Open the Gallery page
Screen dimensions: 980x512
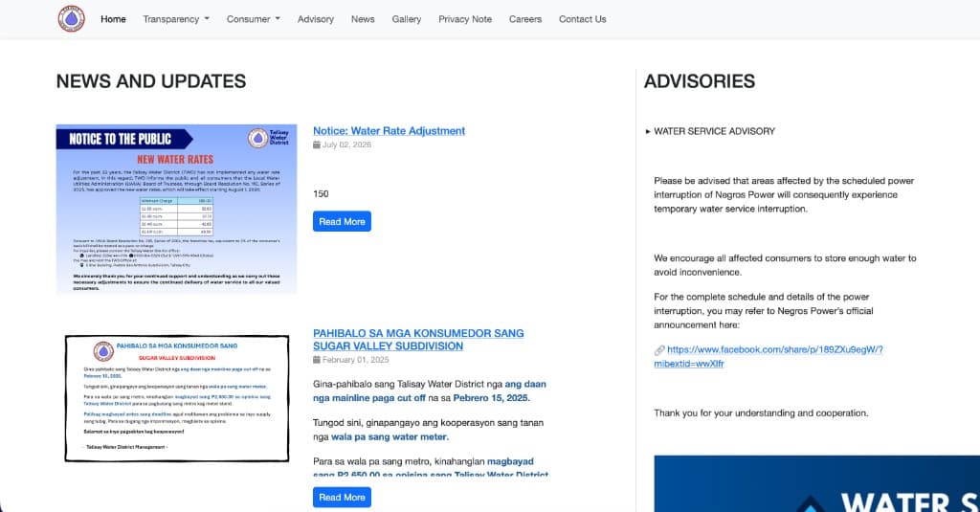click(x=406, y=19)
